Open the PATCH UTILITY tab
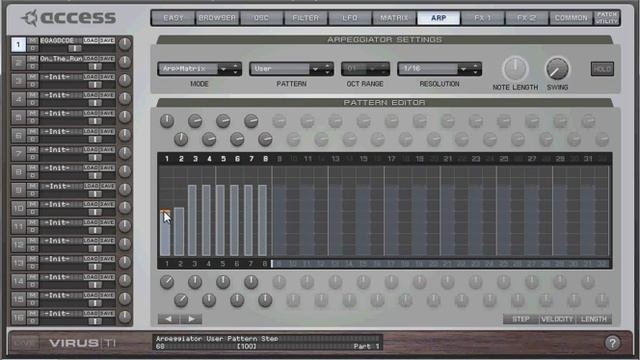Image resolution: width=640 pixels, height=360 pixels. [x=607, y=18]
